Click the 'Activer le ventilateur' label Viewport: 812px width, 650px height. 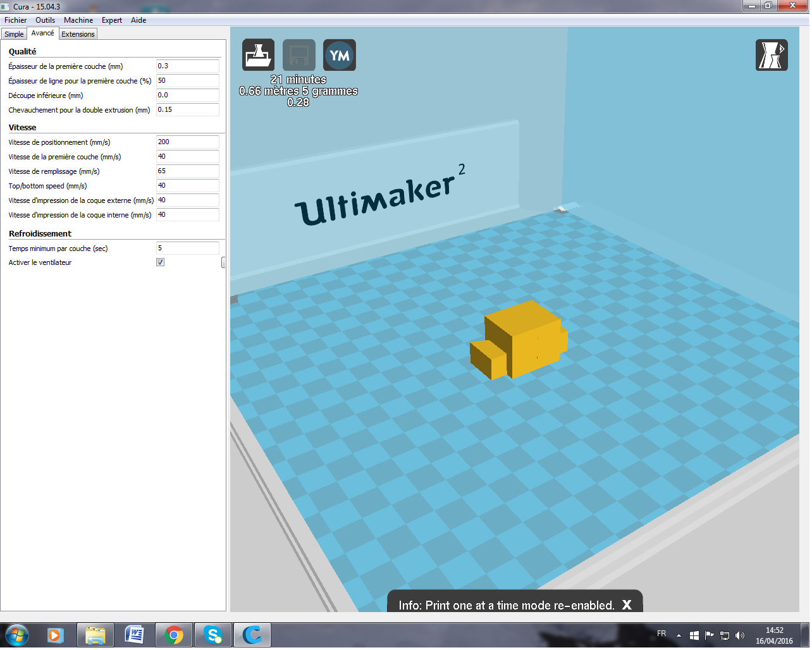click(40, 262)
